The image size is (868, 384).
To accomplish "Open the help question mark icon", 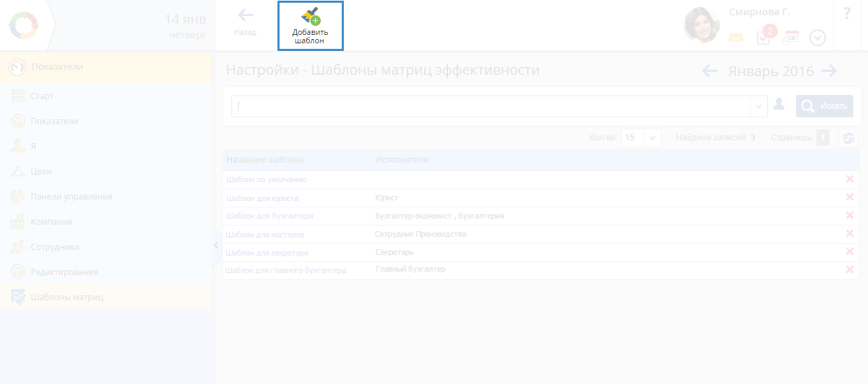I will click(847, 13).
